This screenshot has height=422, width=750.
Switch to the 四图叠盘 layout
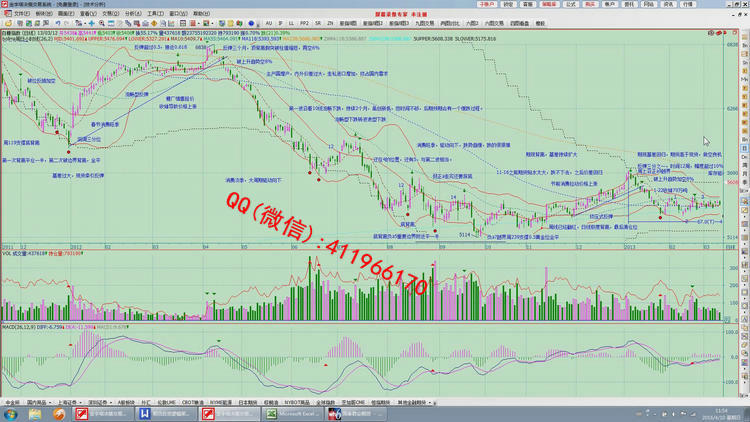519,23
